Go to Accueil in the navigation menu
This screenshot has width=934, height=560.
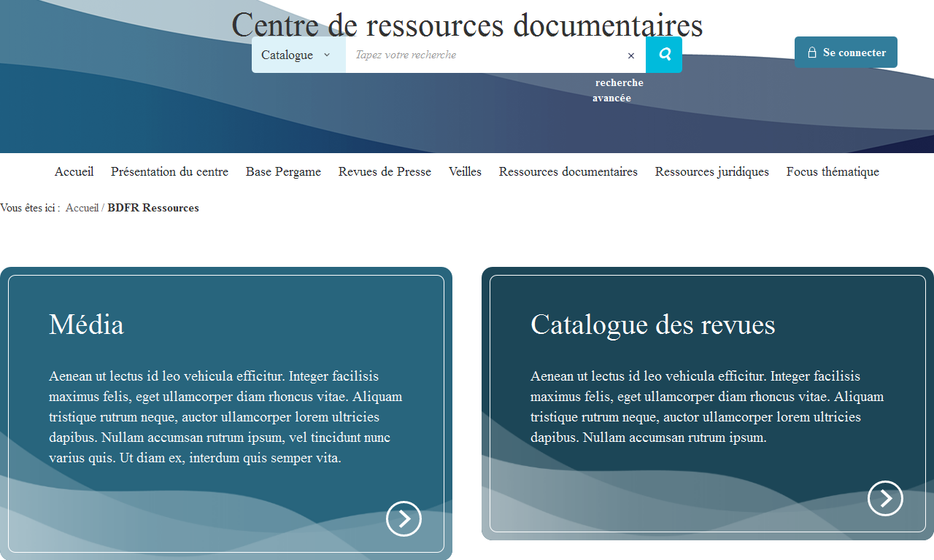point(74,172)
